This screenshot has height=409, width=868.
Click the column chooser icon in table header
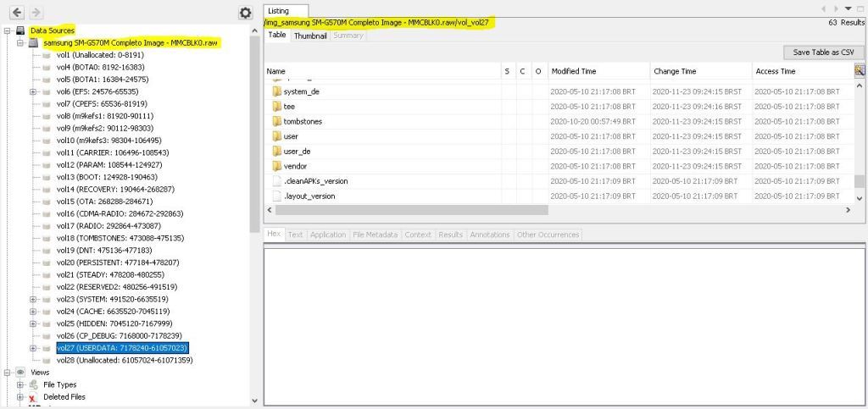860,71
